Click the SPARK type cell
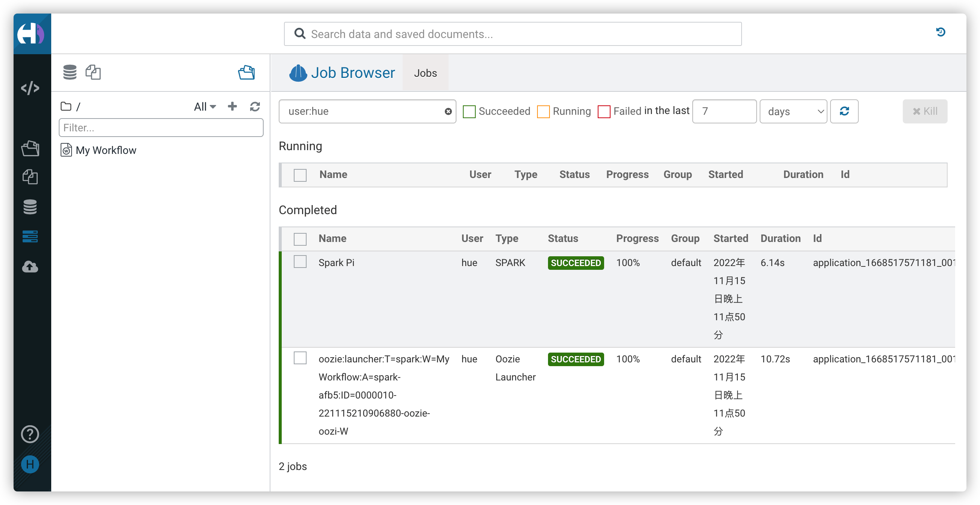 pyautogui.click(x=510, y=263)
